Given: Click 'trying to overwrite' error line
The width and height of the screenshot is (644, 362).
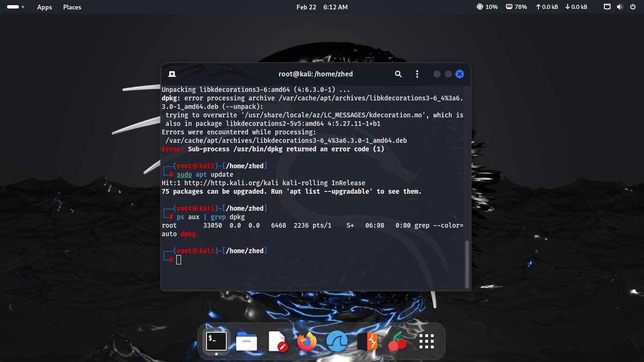Looking at the screenshot, I should (x=314, y=115).
